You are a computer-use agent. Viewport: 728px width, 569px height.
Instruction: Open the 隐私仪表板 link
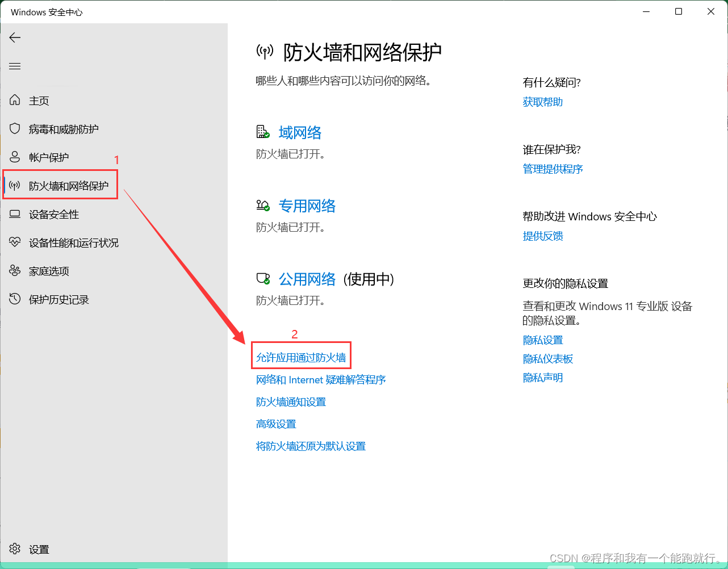[548, 358]
